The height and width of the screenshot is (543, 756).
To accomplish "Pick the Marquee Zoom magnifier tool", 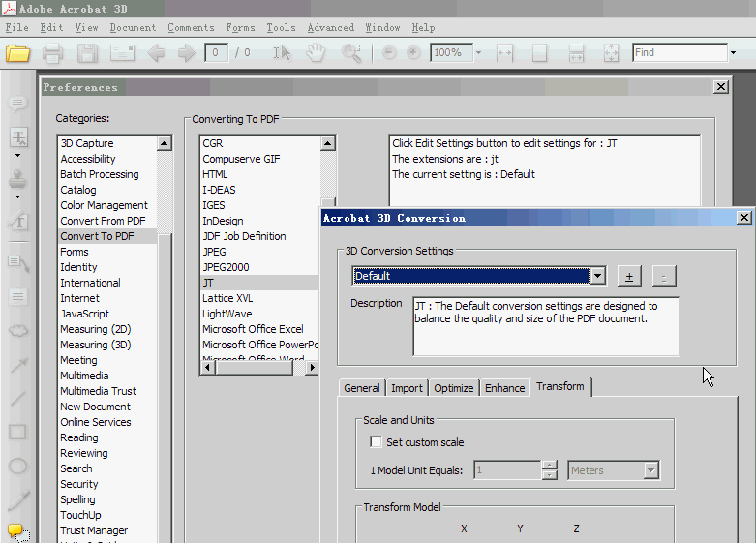I will pyautogui.click(x=351, y=52).
